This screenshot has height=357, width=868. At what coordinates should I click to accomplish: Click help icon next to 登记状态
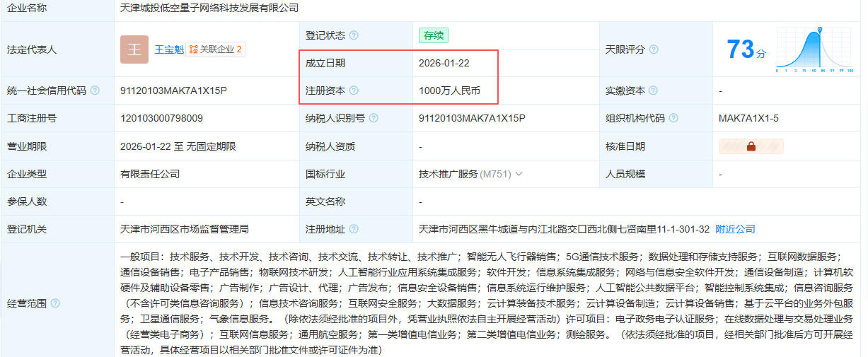coord(354,35)
